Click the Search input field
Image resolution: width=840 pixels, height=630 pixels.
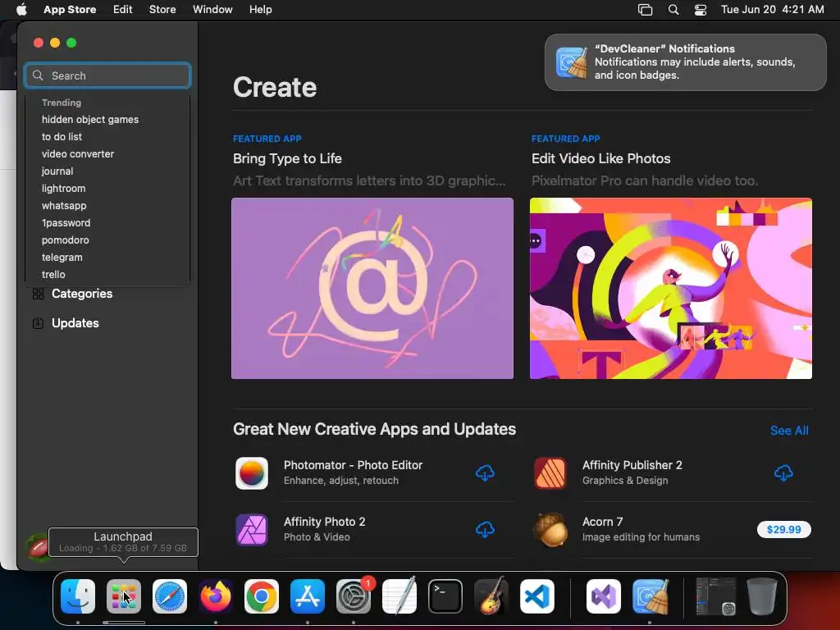107,75
